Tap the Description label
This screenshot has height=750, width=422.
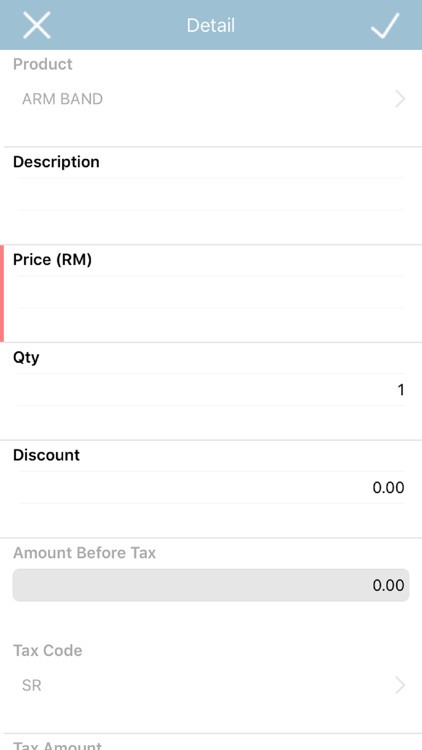(x=56, y=162)
